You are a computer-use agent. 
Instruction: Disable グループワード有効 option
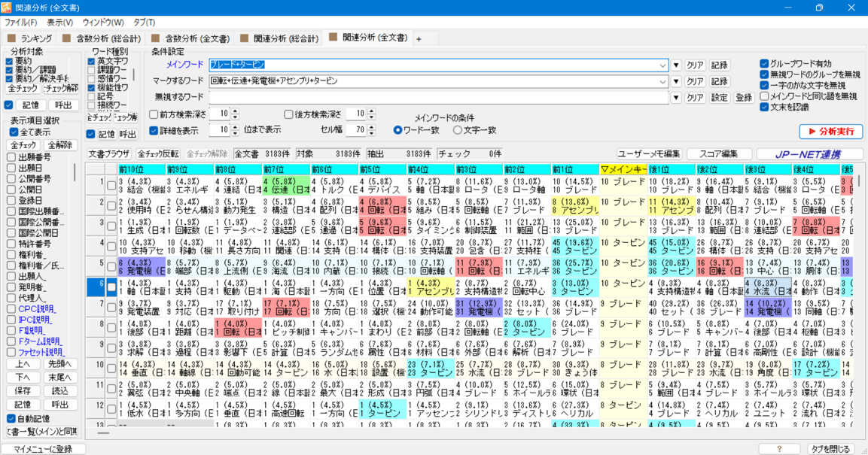[x=764, y=64]
